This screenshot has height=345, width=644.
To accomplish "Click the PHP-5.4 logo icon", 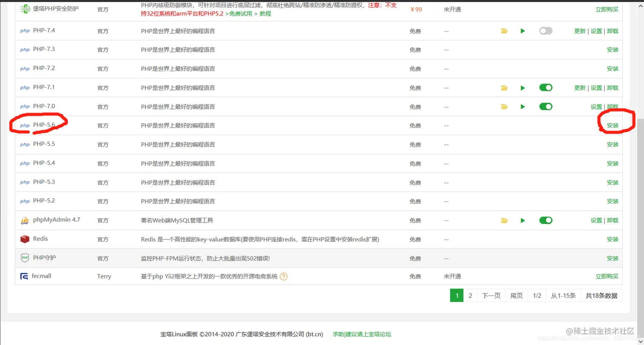I will (x=25, y=163).
